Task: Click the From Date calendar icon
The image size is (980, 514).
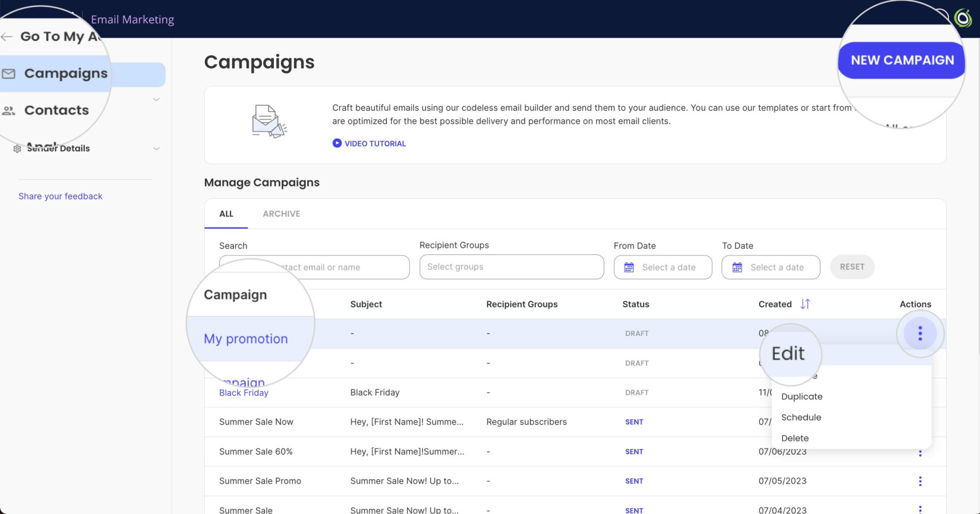Action: click(629, 267)
